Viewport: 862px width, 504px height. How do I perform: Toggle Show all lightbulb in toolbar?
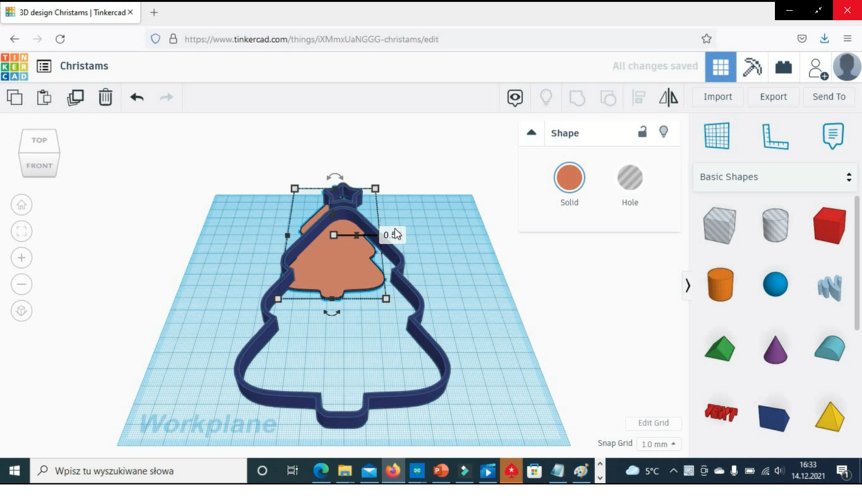pos(546,97)
